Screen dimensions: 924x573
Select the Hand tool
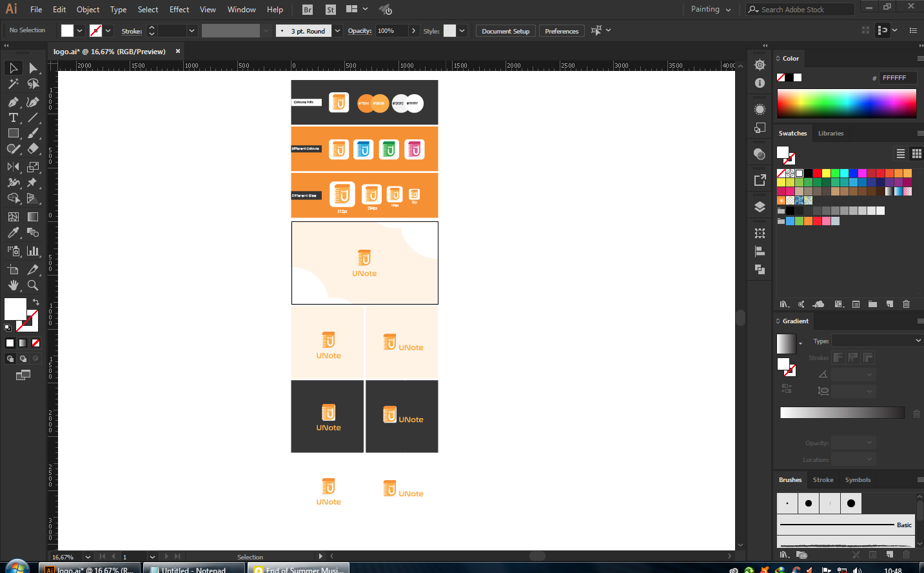tap(13, 285)
